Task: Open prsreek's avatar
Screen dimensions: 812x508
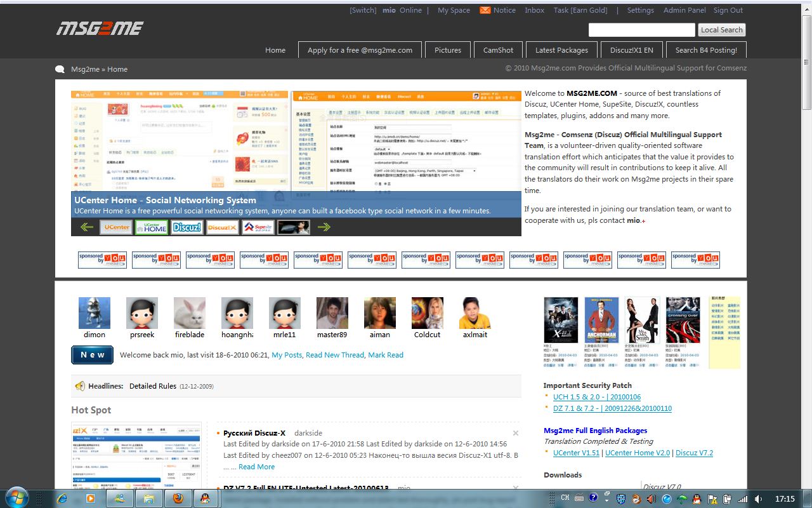Action: (142, 313)
